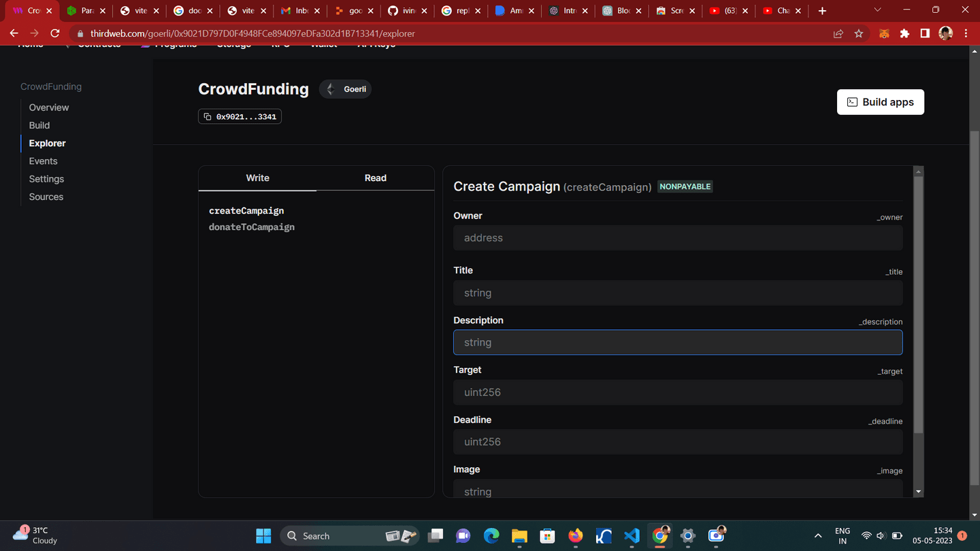Image resolution: width=980 pixels, height=551 pixels.
Task: Switch to the repl tab
Action: pyautogui.click(x=461, y=11)
